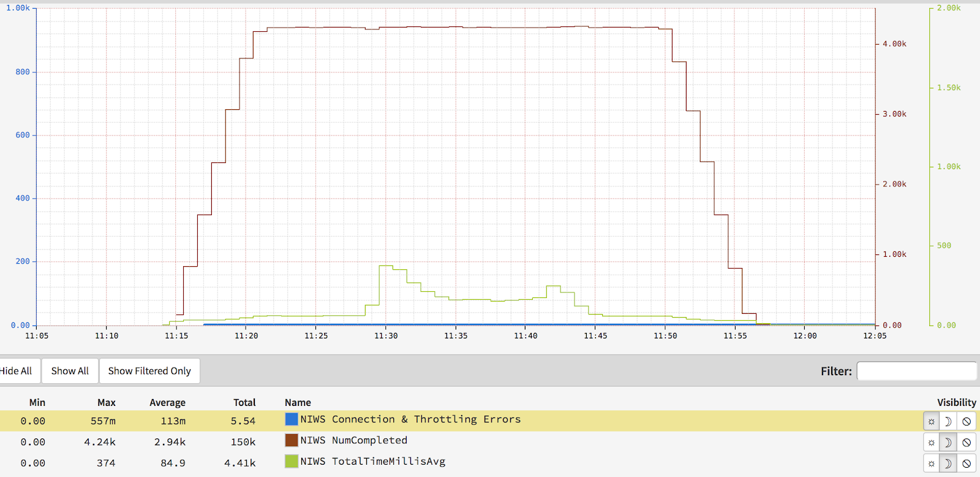Focus the Filter input field
Screen dimensions: 980x477
pos(916,371)
